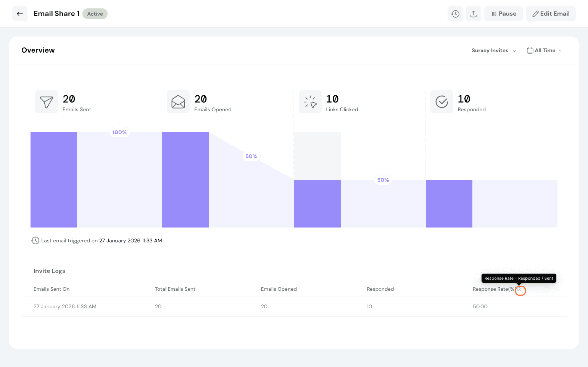Screen dimensions: 588x367
Task: Open the email history clock icon
Action: [455, 14]
